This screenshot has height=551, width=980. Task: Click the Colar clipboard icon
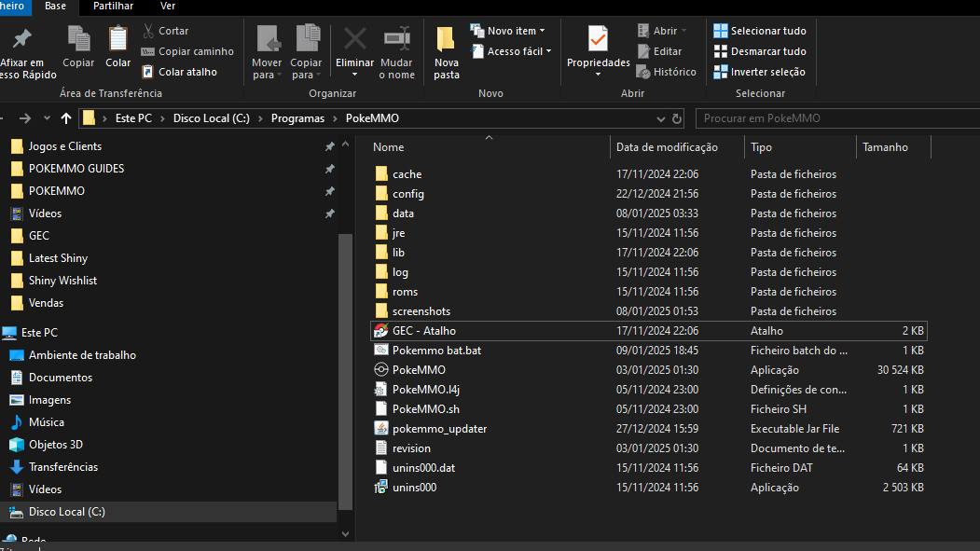(x=117, y=39)
